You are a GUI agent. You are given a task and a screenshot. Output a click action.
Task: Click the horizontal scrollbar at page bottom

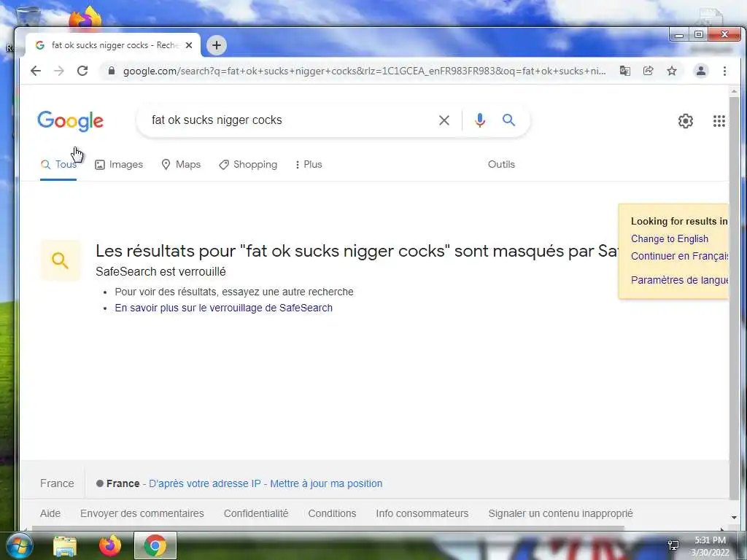[328, 528]
